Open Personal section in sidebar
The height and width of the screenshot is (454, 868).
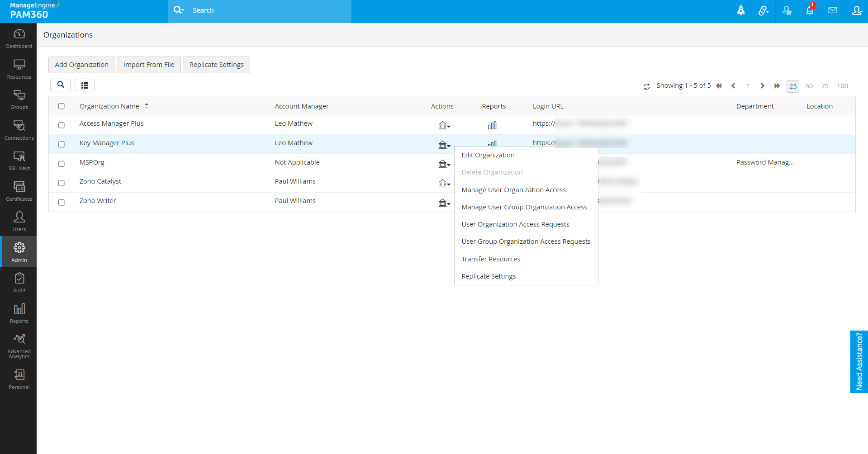click(x=19, y=380)
